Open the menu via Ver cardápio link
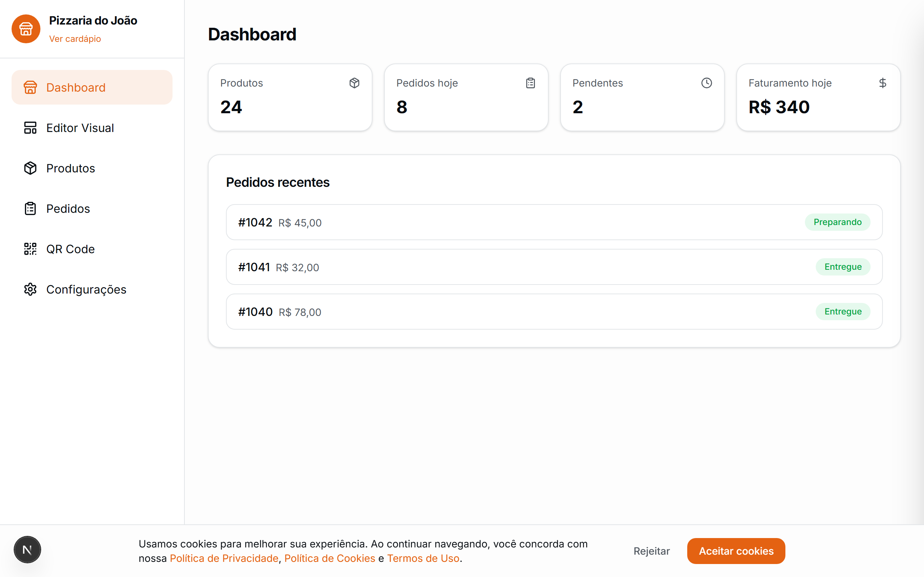 point(75,39)
